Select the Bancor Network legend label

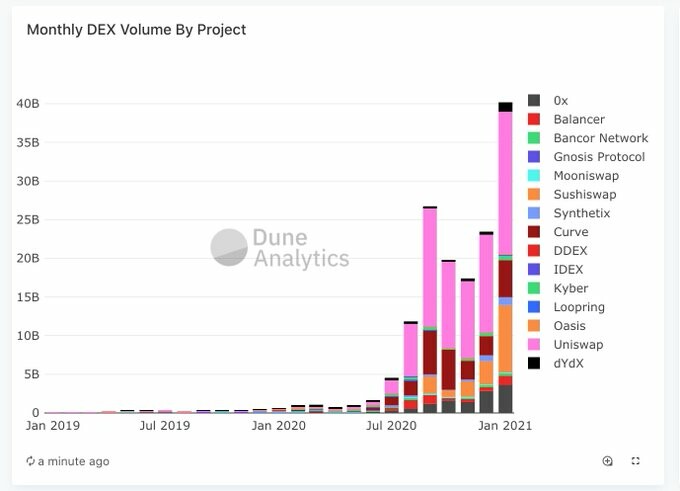601,138
